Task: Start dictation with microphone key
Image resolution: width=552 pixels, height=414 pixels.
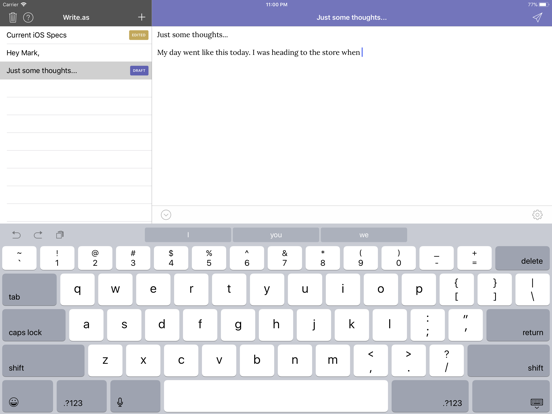Action: (135, 396)
